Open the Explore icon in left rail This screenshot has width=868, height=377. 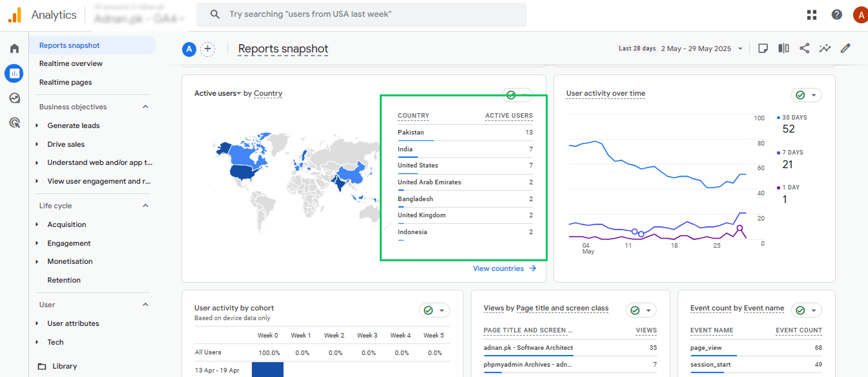(14, 98)
